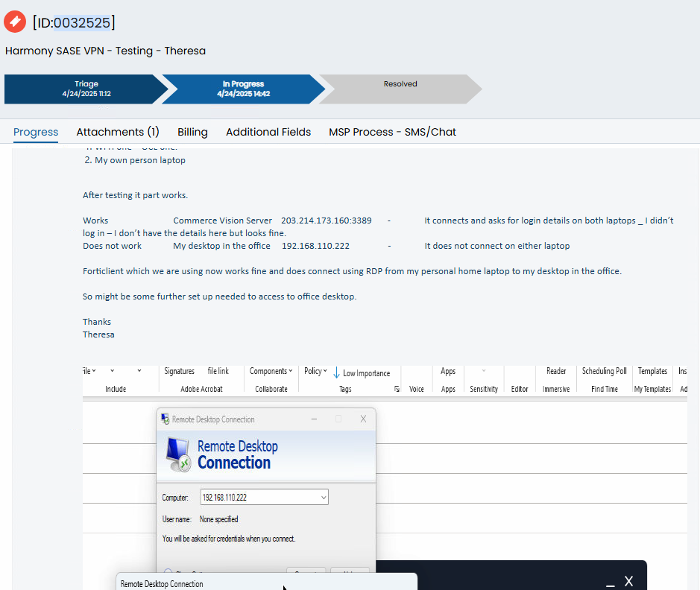700x590 pixels.
Task: Close the Remote Desktop Connection window
Action: (363, 419)
